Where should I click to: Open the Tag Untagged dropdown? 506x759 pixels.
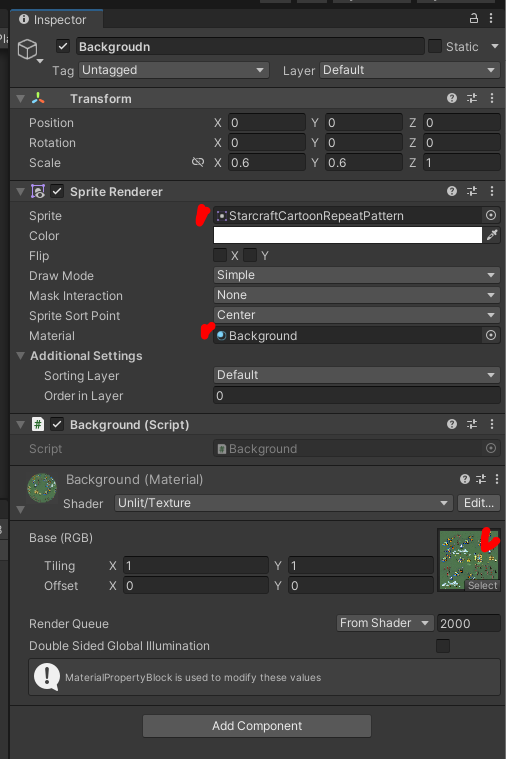coord(173,70)
